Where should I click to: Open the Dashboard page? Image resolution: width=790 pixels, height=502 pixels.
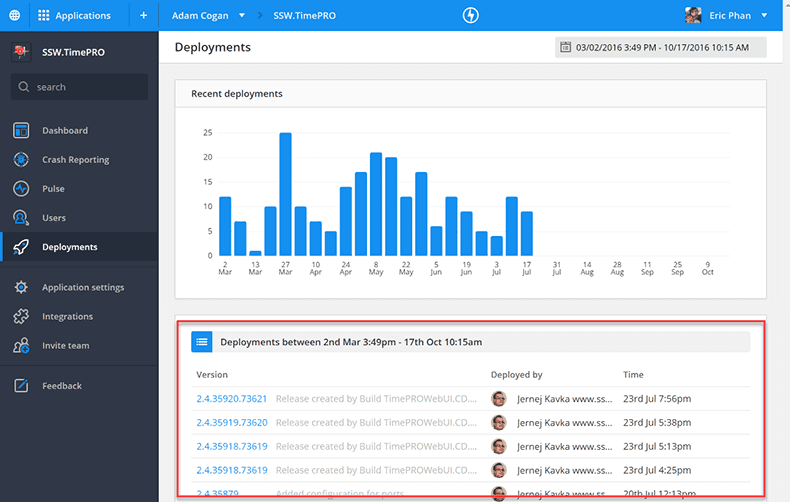coord(64,131)
